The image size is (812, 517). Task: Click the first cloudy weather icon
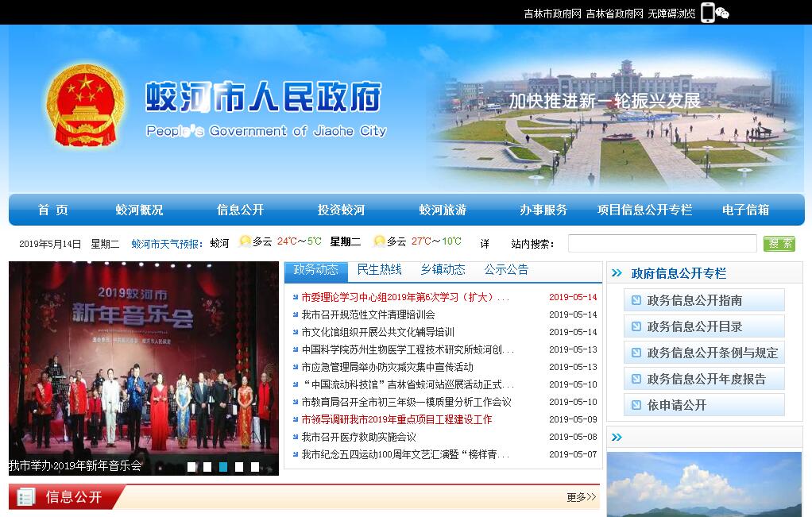pos(245,241)
